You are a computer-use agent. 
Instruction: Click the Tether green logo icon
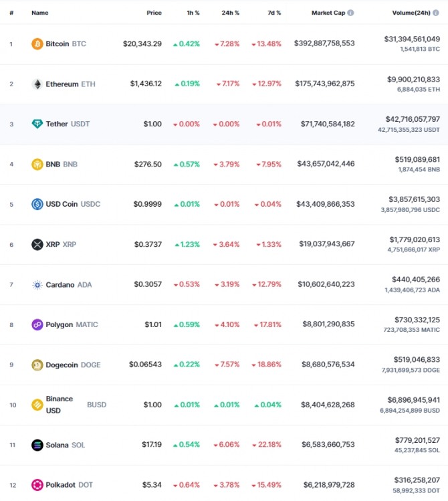click(37, 124)
